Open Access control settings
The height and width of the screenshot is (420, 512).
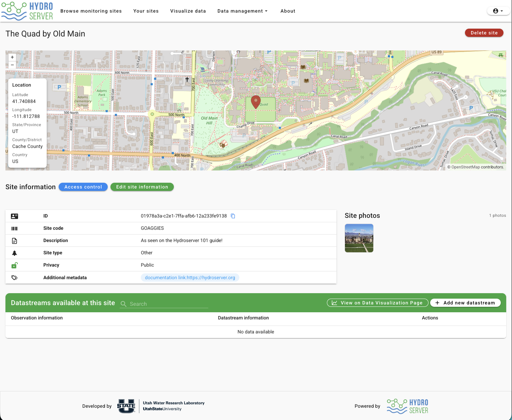point(83,187)
